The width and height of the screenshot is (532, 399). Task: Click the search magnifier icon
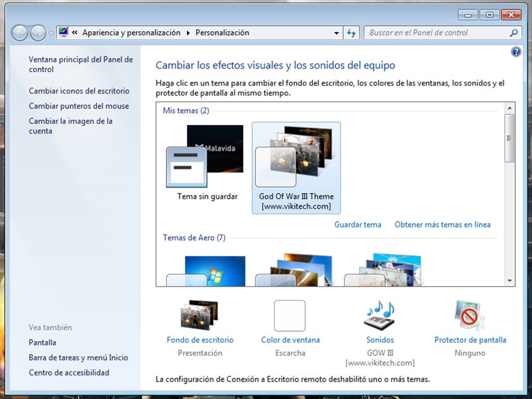click(x=514, y=33)
